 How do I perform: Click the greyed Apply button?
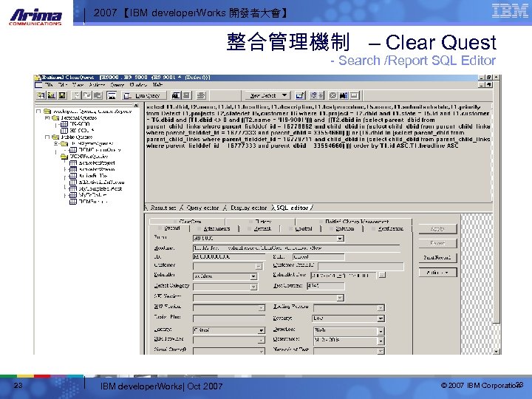437,229
